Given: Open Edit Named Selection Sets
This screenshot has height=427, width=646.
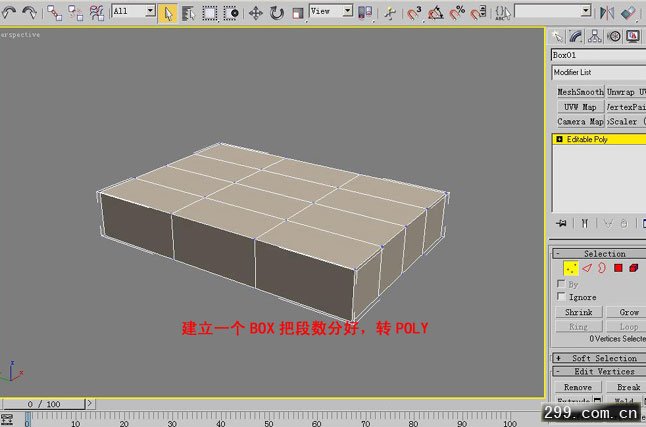Looking at the screenshot, I should click(x=503, y=13).
